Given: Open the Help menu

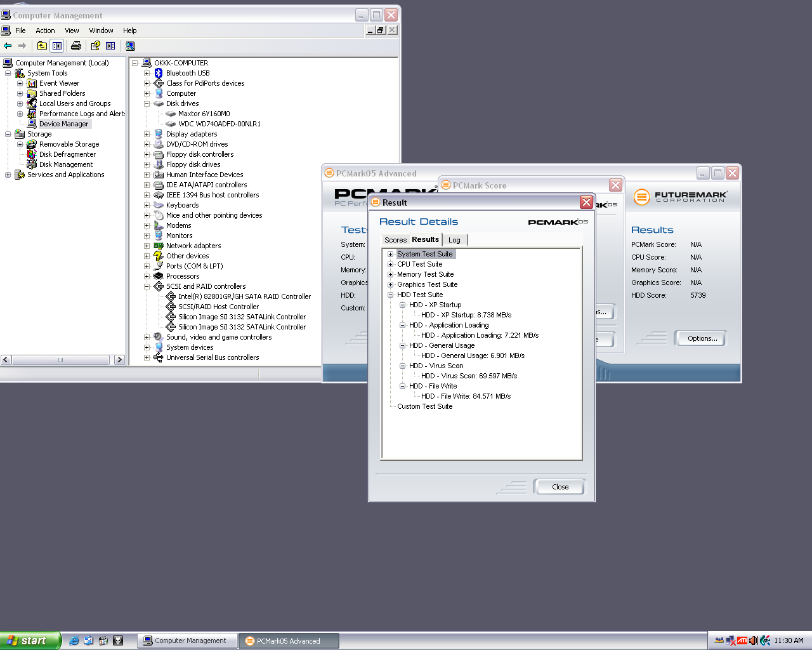Looking at the screenshot, I should click(x=129, y=30).
